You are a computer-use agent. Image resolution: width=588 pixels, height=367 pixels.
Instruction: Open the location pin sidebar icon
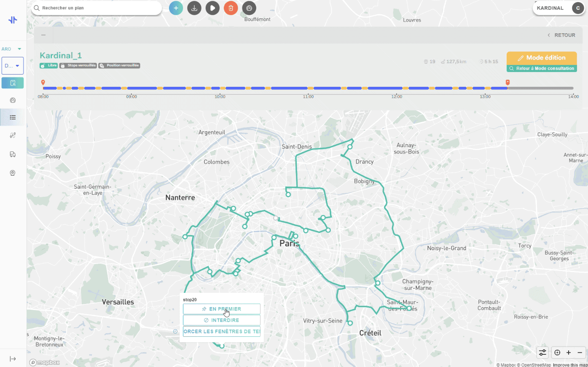[x=13, y=173]
